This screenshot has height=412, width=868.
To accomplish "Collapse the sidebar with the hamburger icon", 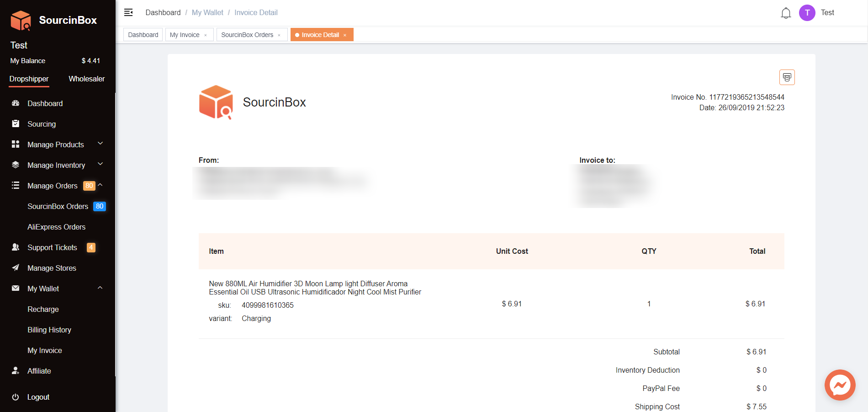I will pos(128,12).
